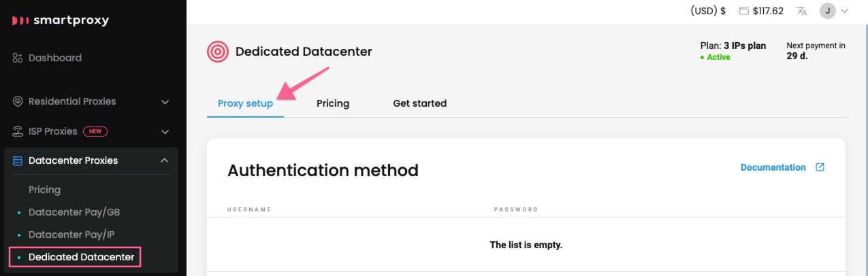Click the Smartproxy logo
The width and height of the screenshot is (868, 276).
pyautogui.click(x=61, y=20)
